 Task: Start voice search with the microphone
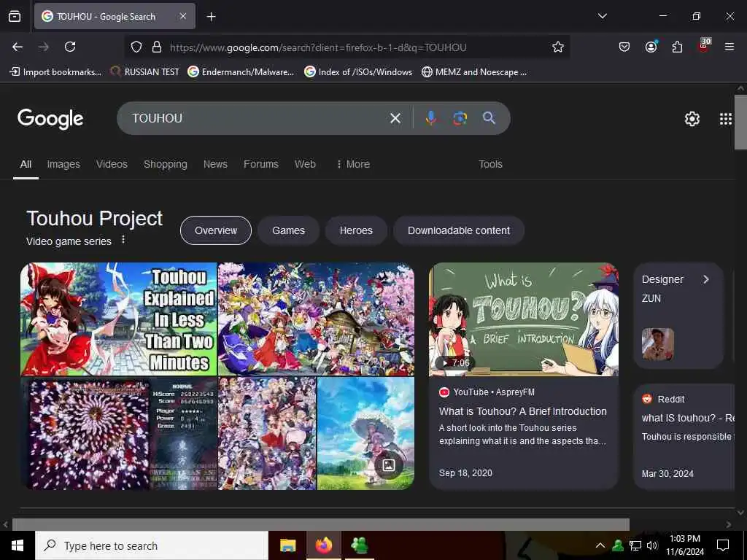click(x=430, y=118)
